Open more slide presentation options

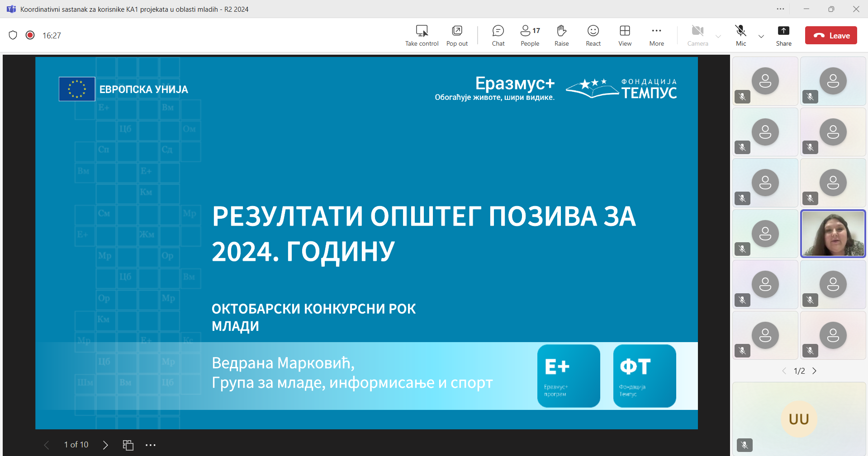click(x=151, y=445)
